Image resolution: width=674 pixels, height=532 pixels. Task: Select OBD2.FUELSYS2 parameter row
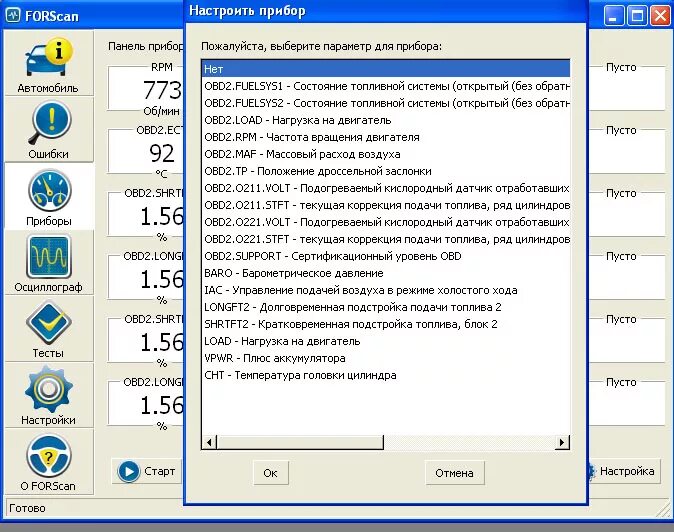(386, 103)
